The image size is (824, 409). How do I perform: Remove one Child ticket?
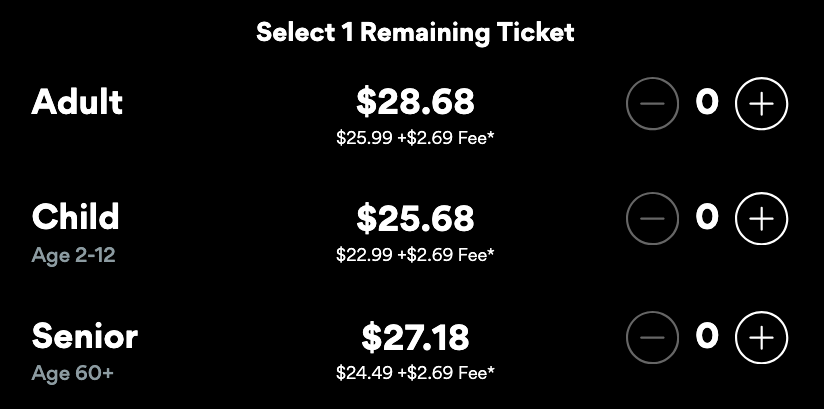tap(652, 219)
